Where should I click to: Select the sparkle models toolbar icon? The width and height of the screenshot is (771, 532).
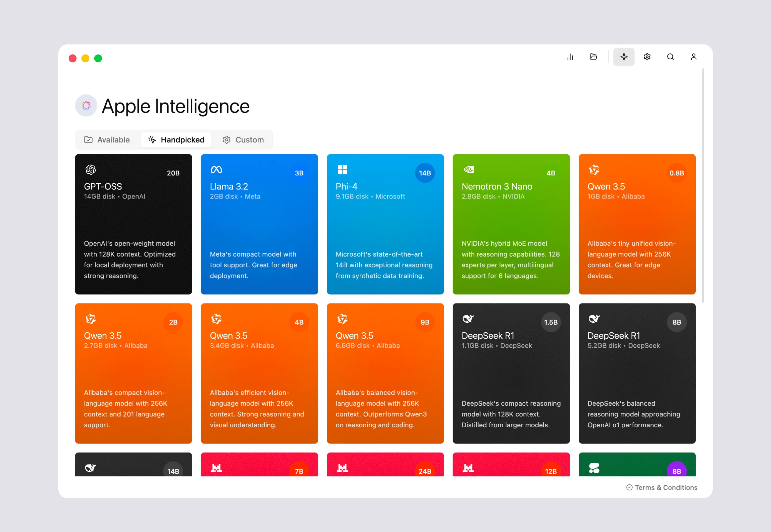click(623, 57)
